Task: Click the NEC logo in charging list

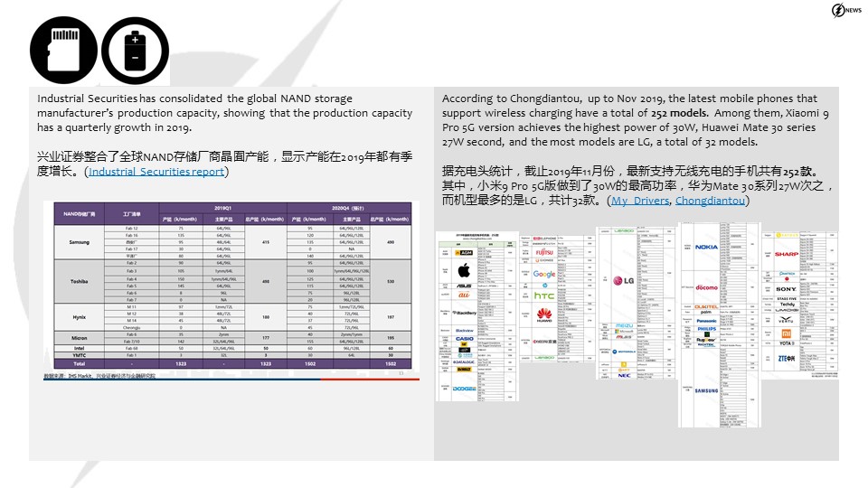Action: pyautogui.click(x=624, y=375)
